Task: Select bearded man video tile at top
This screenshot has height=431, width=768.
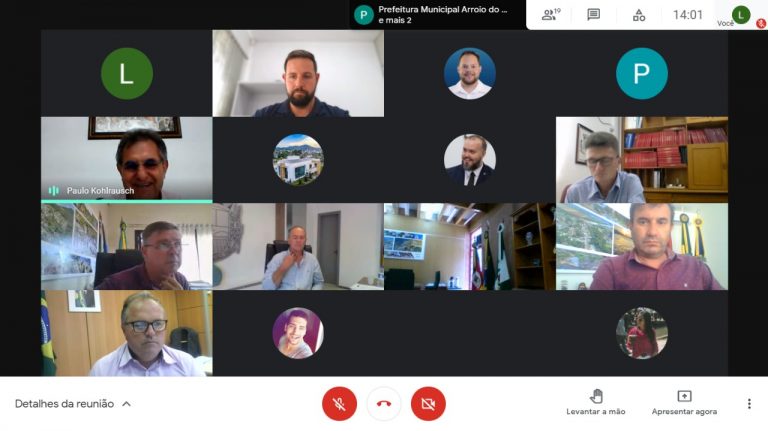Action: 298,73
